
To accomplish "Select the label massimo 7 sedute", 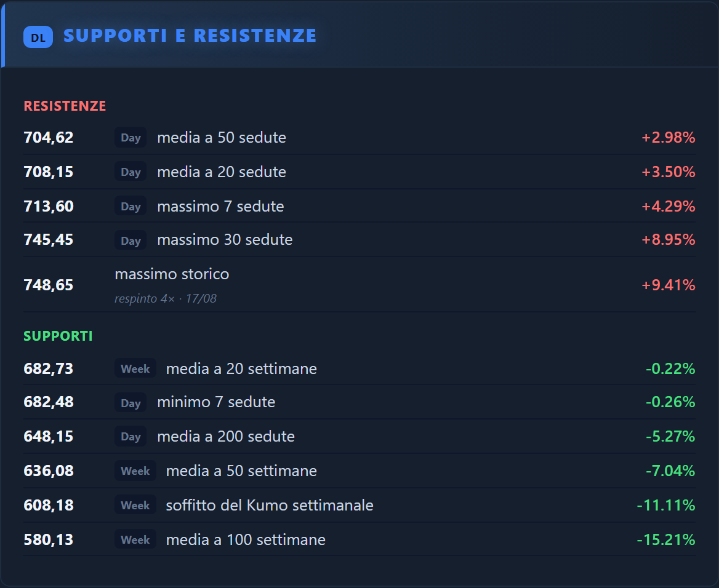I will pos(220,206).
